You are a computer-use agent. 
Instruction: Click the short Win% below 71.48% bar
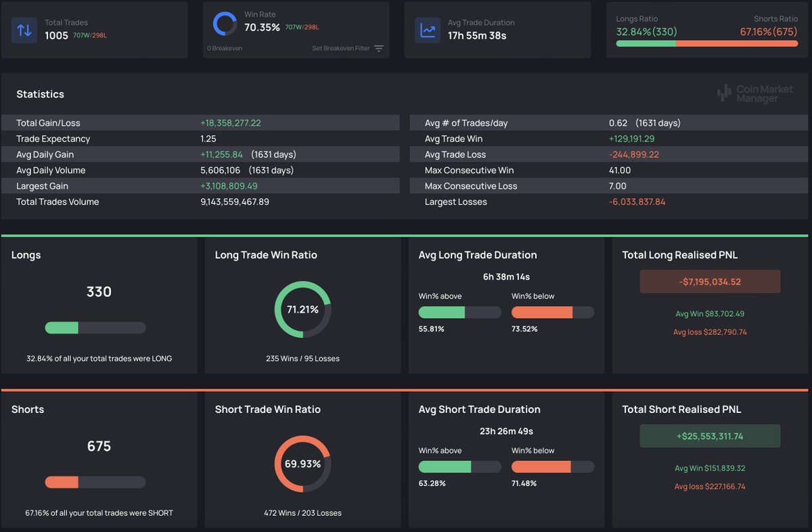coord(553,466)
